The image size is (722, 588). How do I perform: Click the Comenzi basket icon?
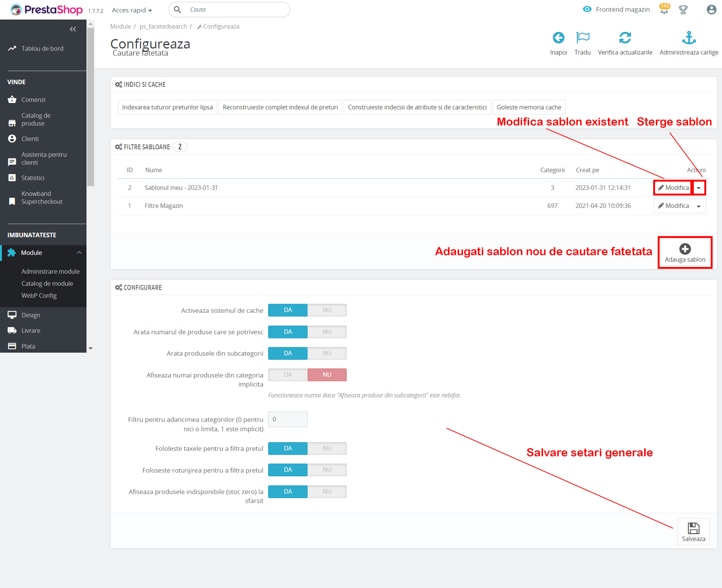click(12, 100)
